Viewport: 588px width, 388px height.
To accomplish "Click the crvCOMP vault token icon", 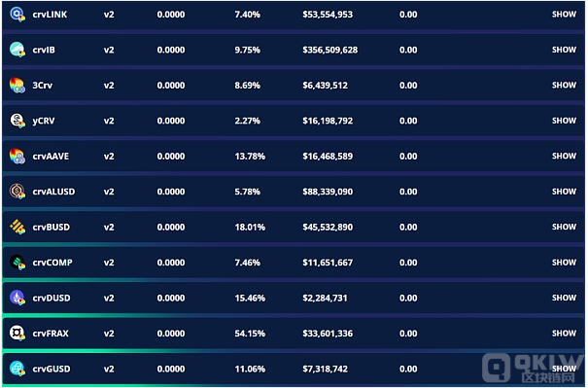I will pos(17,263).
